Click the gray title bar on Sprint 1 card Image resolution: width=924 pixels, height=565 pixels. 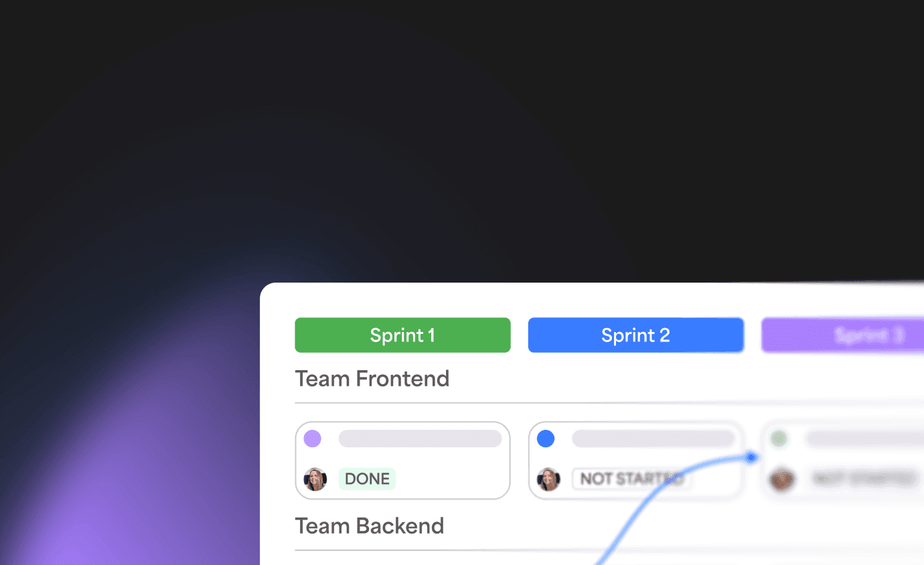coord(420,439)
